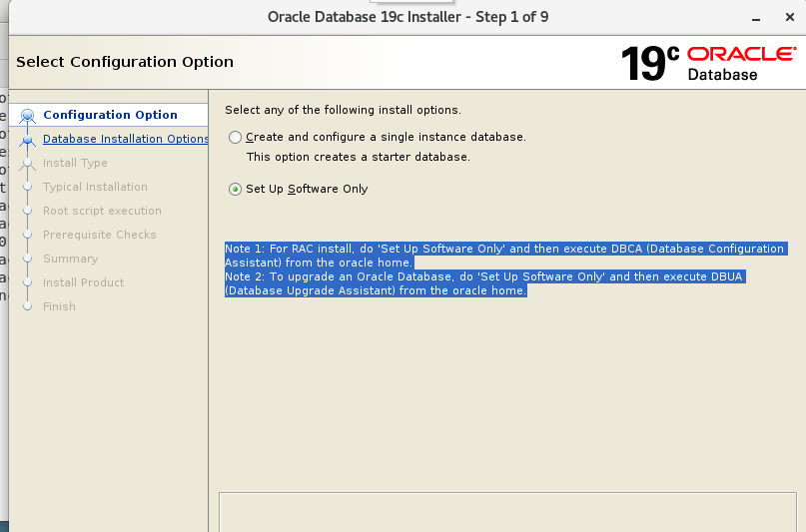806x532 pixels.
Task: Close the Oracle Database 19c Installer window
Action: pos(790,17)
